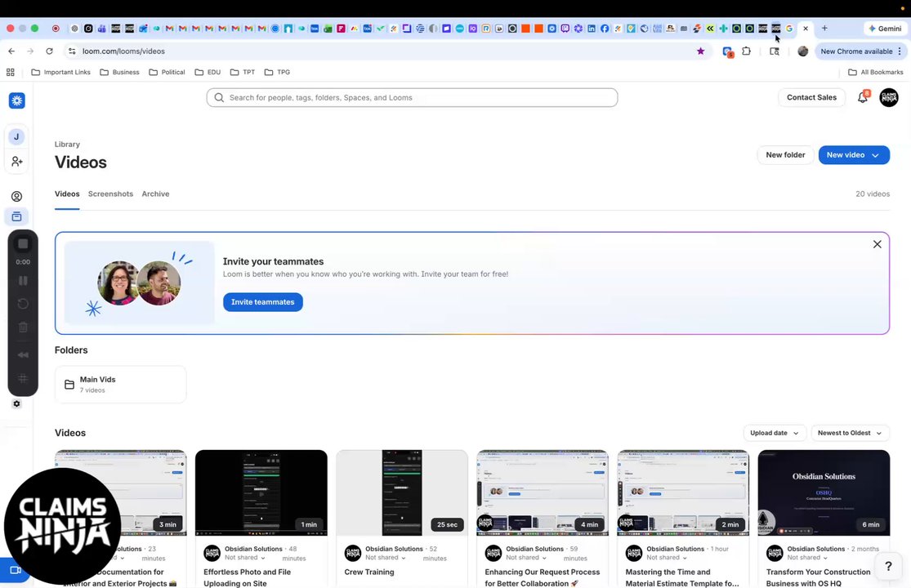
Task: Click Contact Sales button
Action: (811, 97)
